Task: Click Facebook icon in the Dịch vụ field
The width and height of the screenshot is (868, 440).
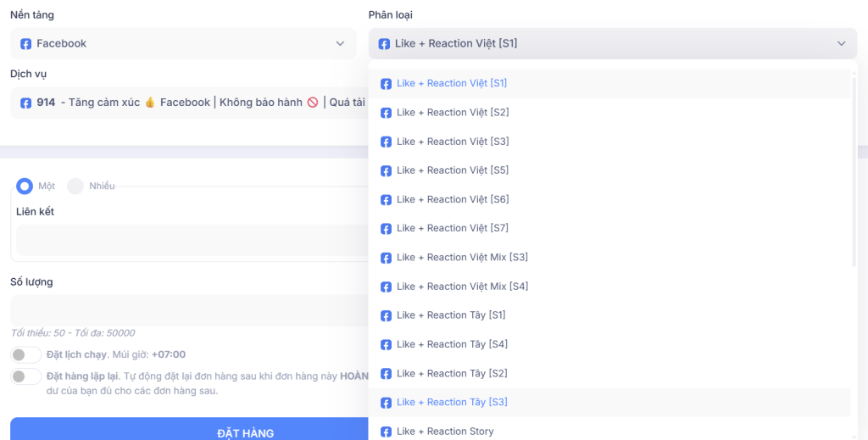Action: click(x=26, y=103)
